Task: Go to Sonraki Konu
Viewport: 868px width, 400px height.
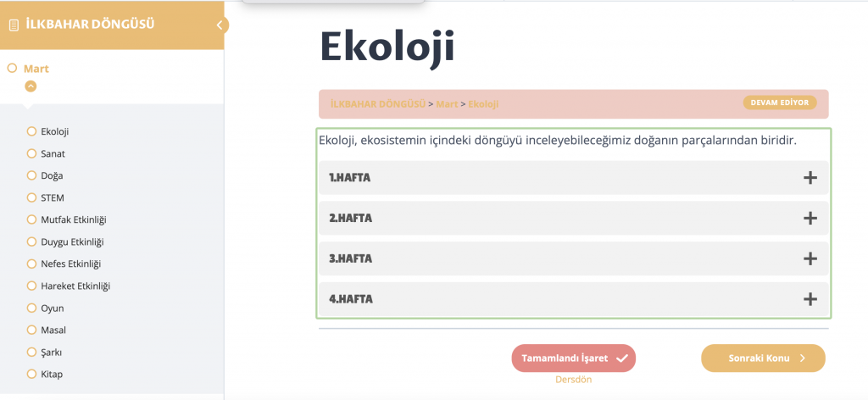Action: pyautogui.click(x=763, y=358)
